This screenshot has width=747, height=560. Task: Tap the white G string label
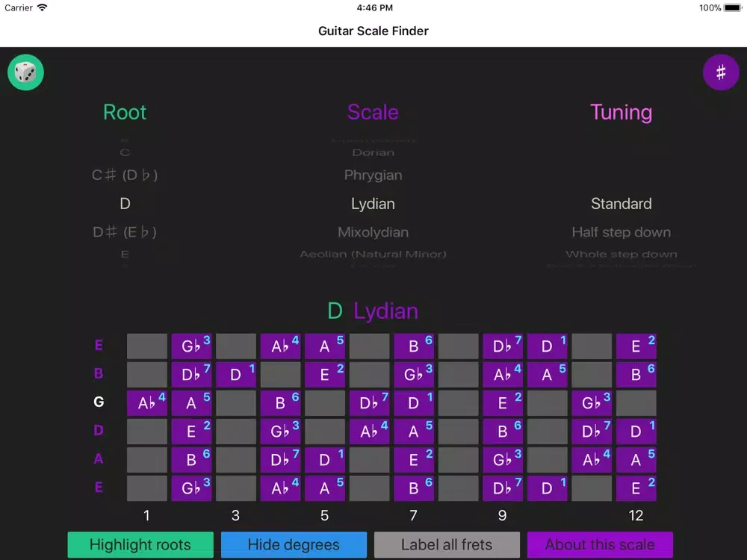99,402
